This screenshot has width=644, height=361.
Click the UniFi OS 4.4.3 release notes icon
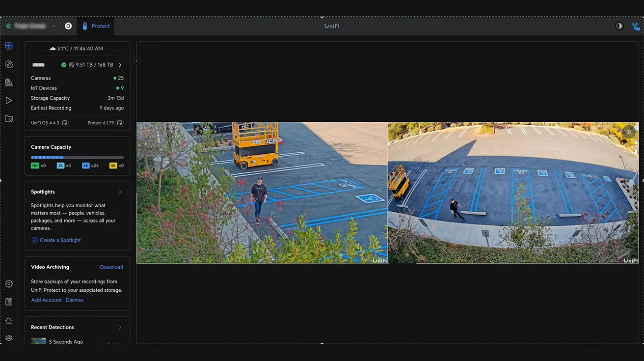point(65,123)
